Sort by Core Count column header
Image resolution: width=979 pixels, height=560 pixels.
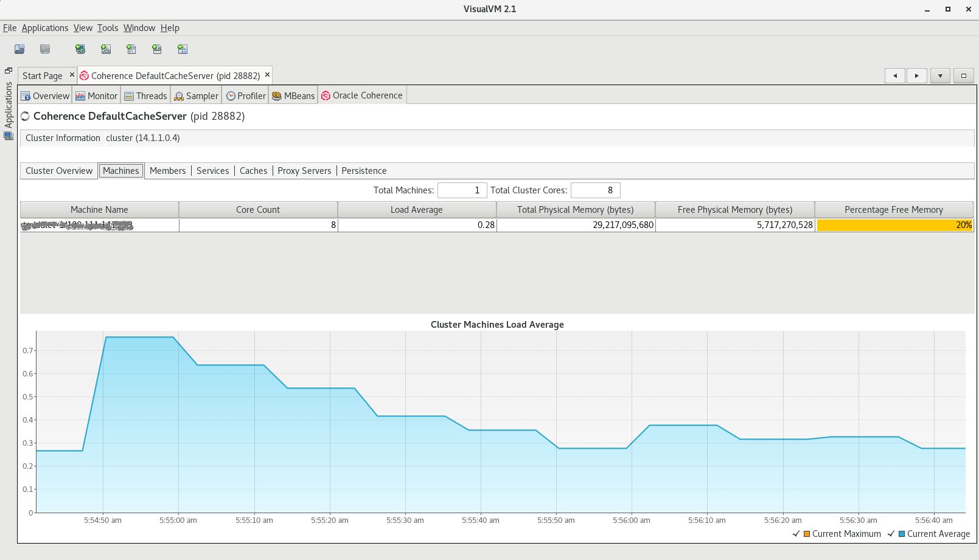coord(258,210)
